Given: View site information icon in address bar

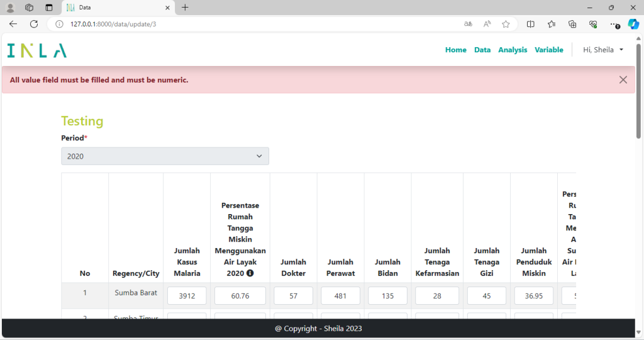Looking at the screenshot, I should [x=60, y=24].
